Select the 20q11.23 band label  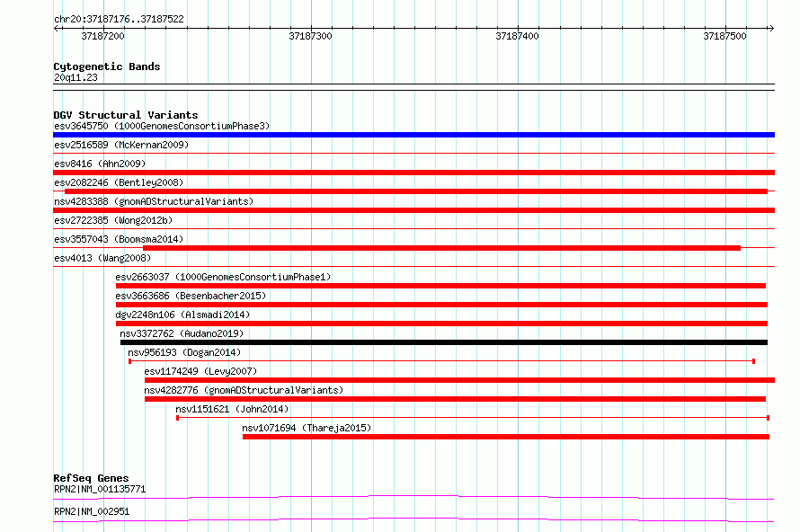76,77
